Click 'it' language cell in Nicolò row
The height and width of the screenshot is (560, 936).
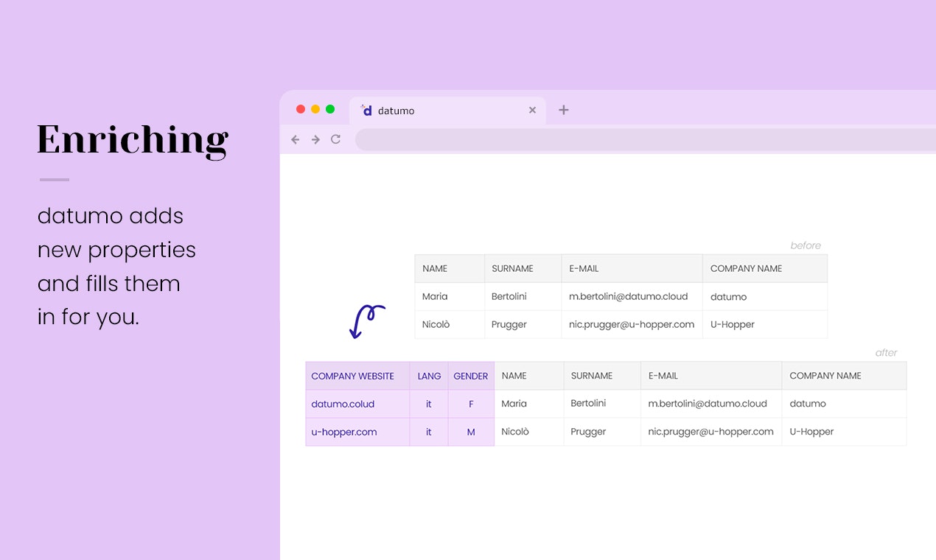(429, 432)
